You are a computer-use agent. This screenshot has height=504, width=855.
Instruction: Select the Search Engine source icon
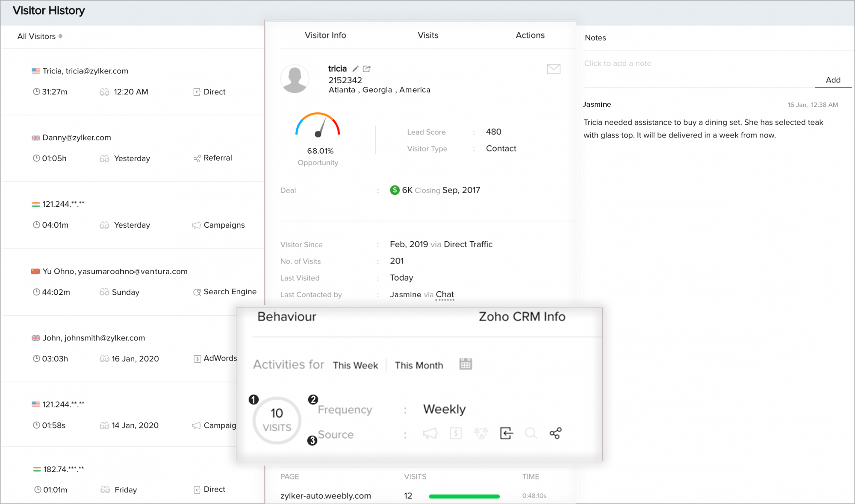pos(531,434)
